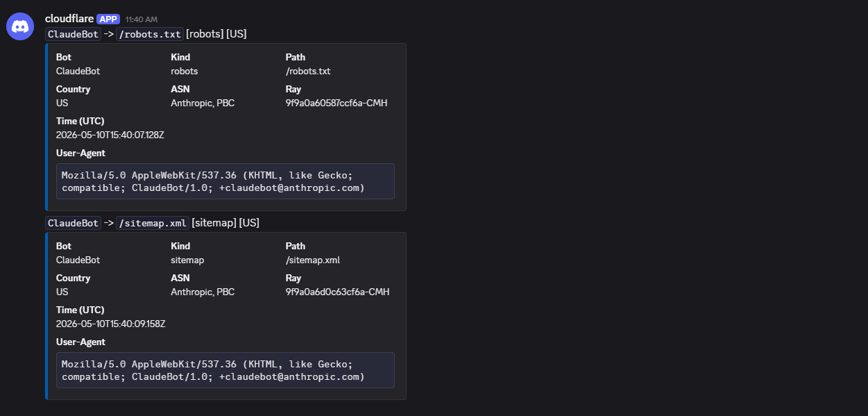Screen dimensions: 868x416
Task: Open the cloudflare username profile
Action: (x=69, y=19)
